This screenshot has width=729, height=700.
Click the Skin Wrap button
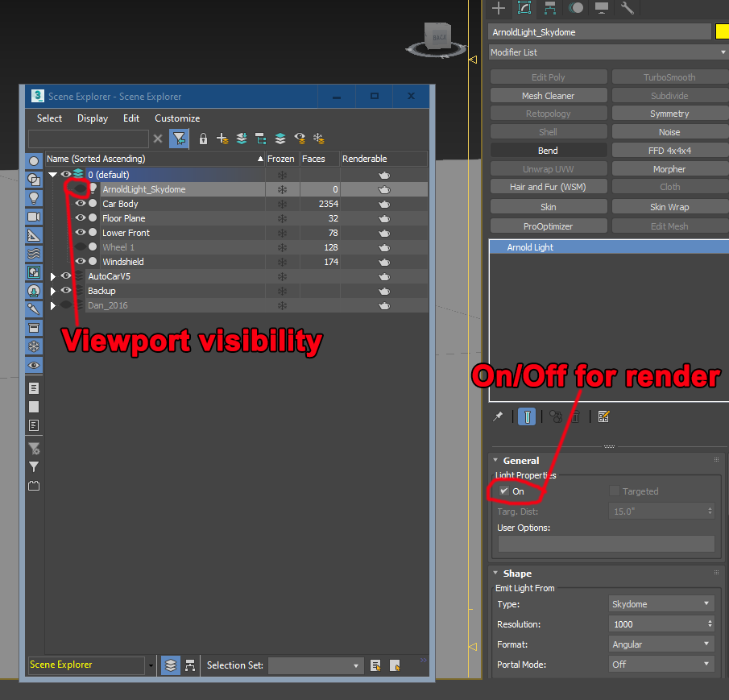coord(669,207)
